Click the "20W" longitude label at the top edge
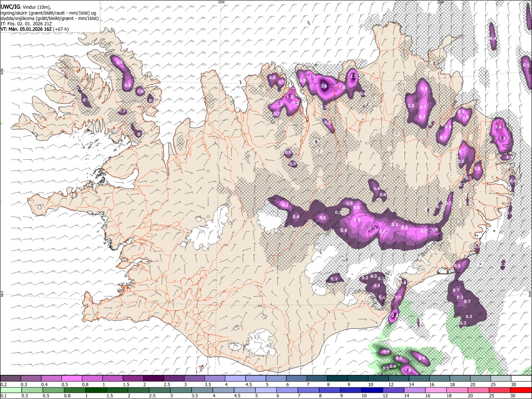This screenshot has height=399, width=532. (221, 2)
